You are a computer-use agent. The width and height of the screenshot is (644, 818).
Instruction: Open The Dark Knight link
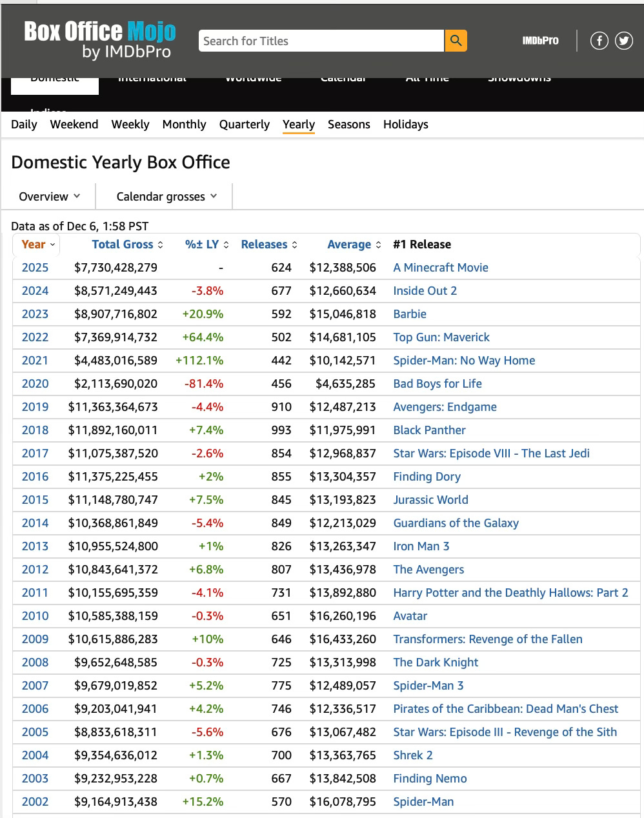pyautogui.click(x=436, y=663)
